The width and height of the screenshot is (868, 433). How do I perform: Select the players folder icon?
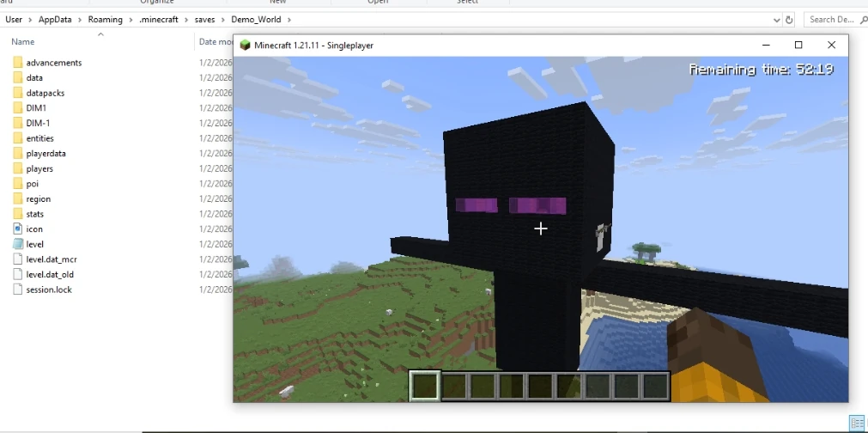(17, 168)
